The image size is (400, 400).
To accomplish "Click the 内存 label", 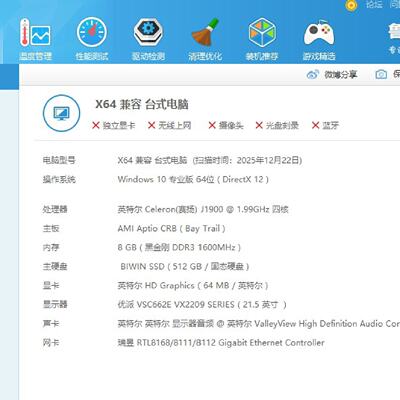I will 51,247.
